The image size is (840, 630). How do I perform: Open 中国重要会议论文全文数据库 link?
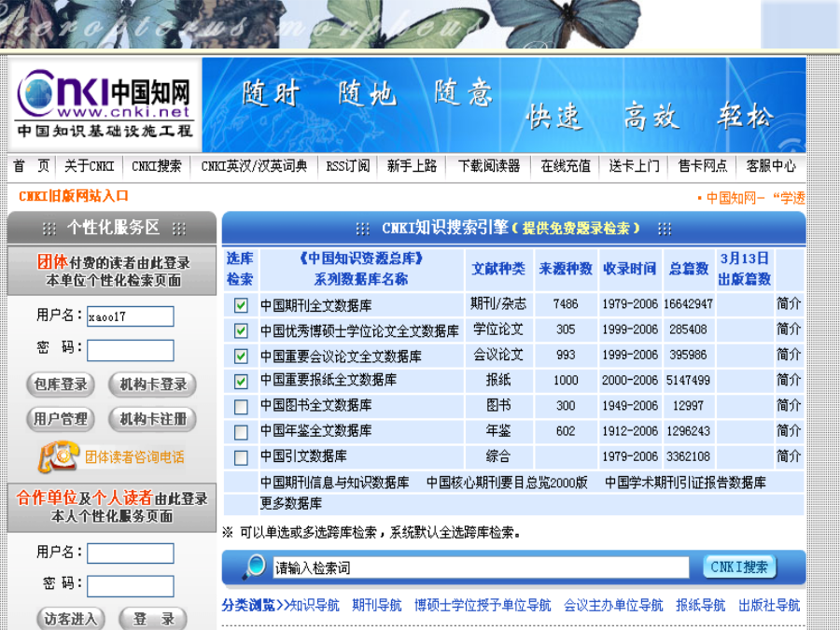(x=341, y=357)
